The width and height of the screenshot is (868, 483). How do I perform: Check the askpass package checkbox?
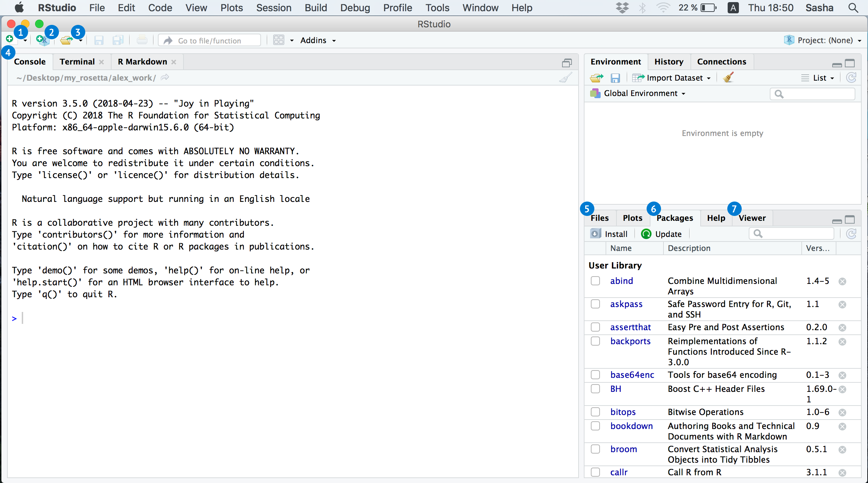click(x=595, y=304)
